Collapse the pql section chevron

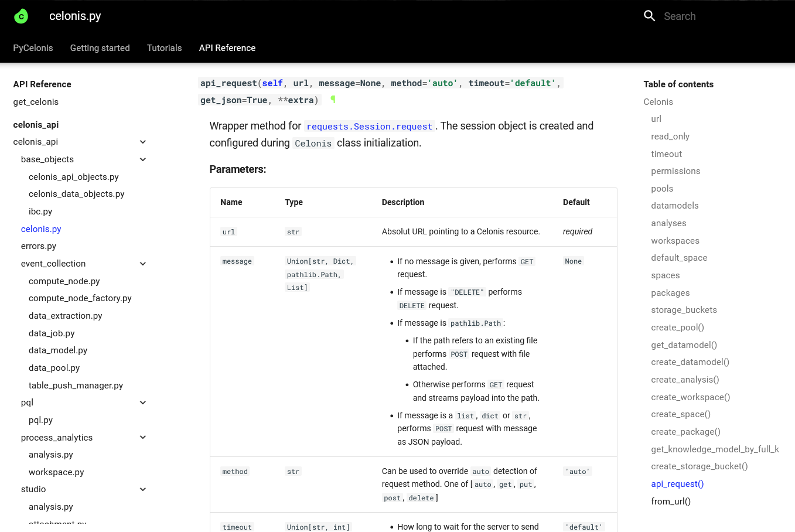pyautogui.click(x=143, y=403)
